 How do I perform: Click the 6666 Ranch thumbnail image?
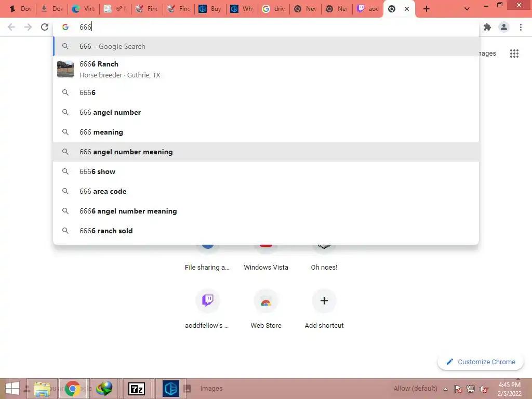click(65, 69)
